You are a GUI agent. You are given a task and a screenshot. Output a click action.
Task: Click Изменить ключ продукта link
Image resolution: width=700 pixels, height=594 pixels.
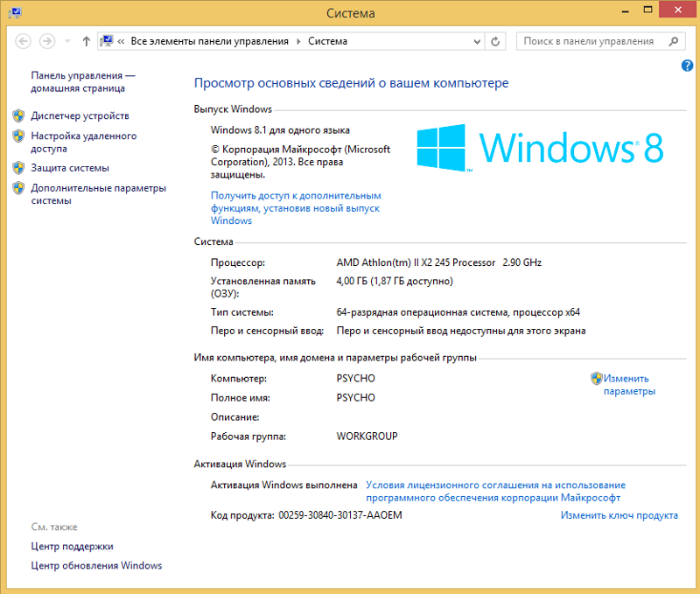(619, 515)
